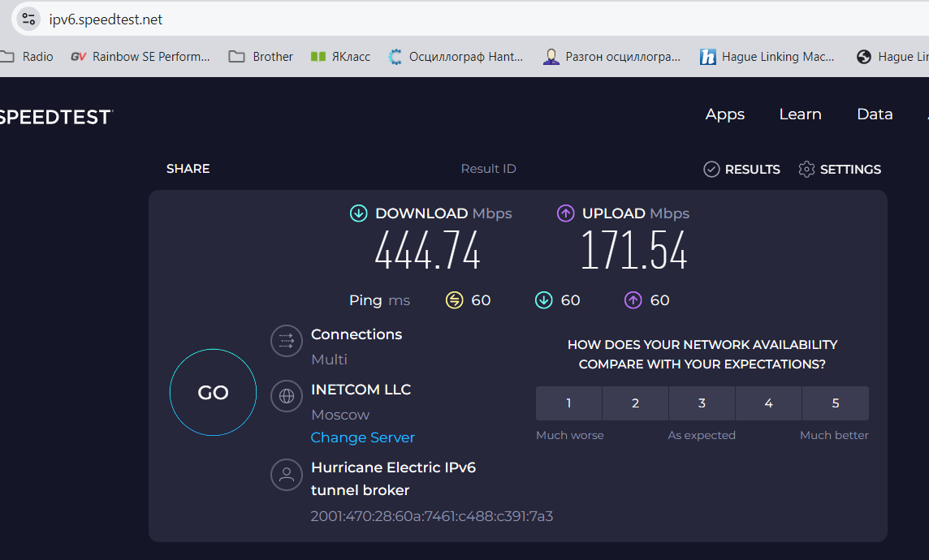
Task: Click the network availability survey question
Action: [x=702, y=354]
